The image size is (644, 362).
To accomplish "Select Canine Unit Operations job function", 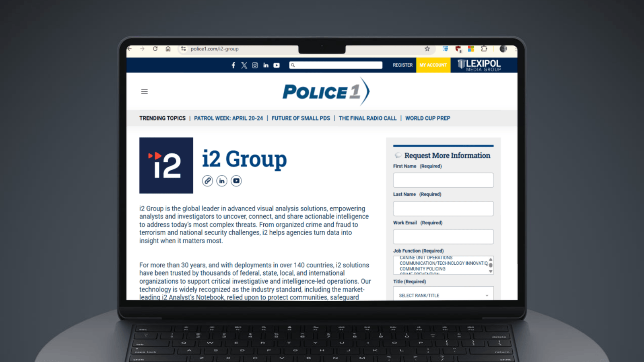I will pos(426,258).
